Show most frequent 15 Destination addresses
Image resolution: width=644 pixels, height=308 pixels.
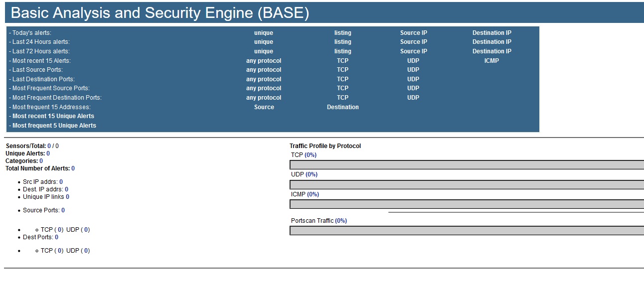pyautogui.click(x=343, y=107)
